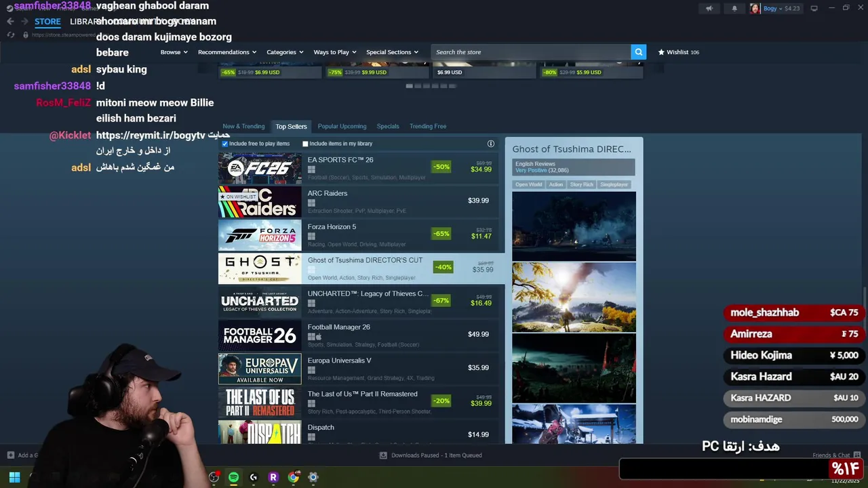Click the Singleplayer tag in preview panel
This screenshot has width=868, height=488.
coord(614,184)
